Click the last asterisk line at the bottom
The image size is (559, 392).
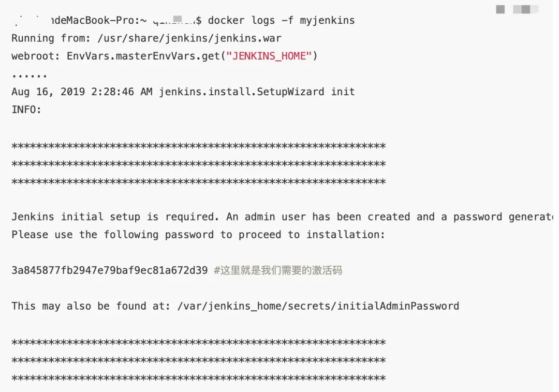coord(199,378)
